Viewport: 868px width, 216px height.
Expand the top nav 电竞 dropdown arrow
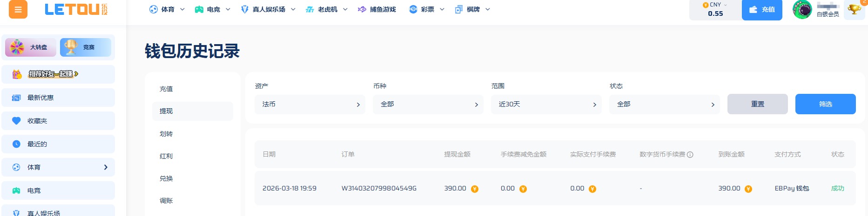click(228, 9)
